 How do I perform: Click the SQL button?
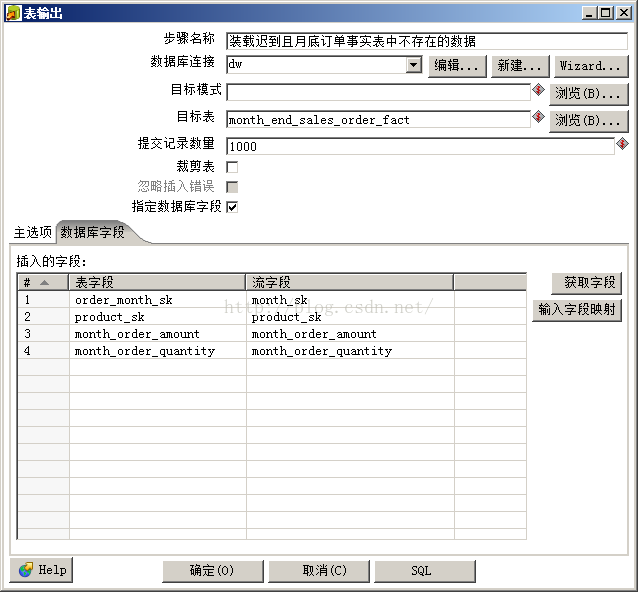tap(425, 571)
